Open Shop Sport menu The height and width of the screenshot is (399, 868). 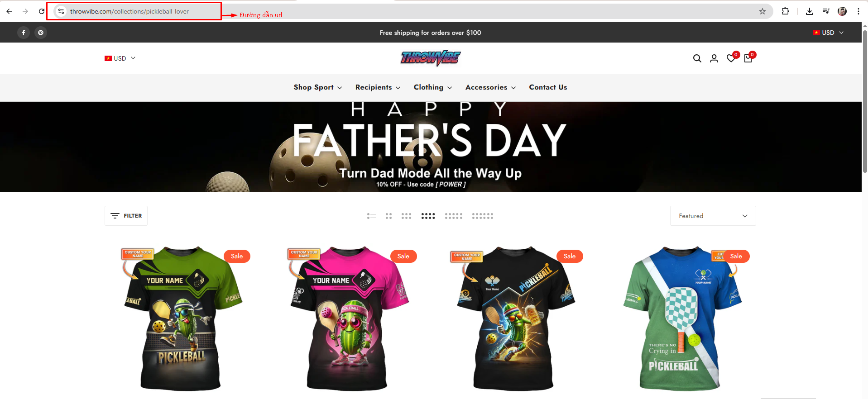(x=317, y=87)
